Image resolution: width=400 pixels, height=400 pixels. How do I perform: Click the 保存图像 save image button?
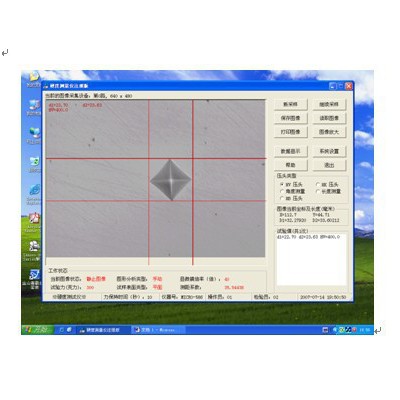click(x=290, y=118)
